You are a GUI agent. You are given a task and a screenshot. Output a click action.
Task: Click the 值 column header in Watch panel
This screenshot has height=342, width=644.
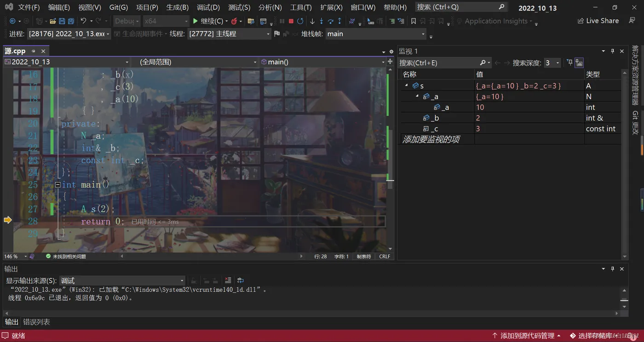click(x=529, y=74)
